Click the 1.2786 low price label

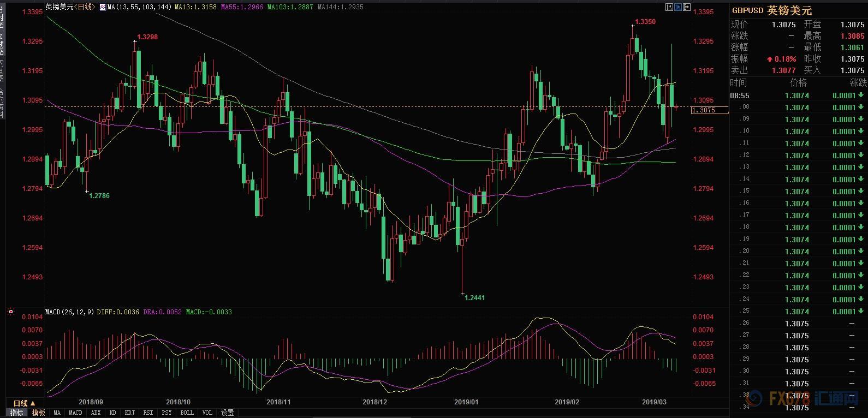pyautogui.click(x=99, y=195)
